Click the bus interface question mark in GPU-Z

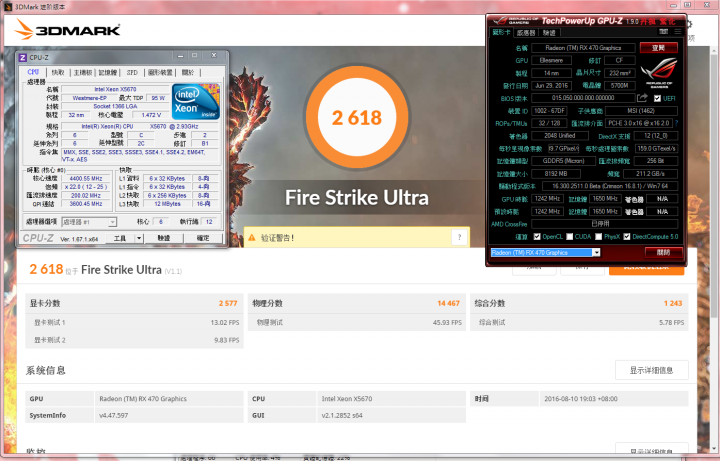[676, 123]
